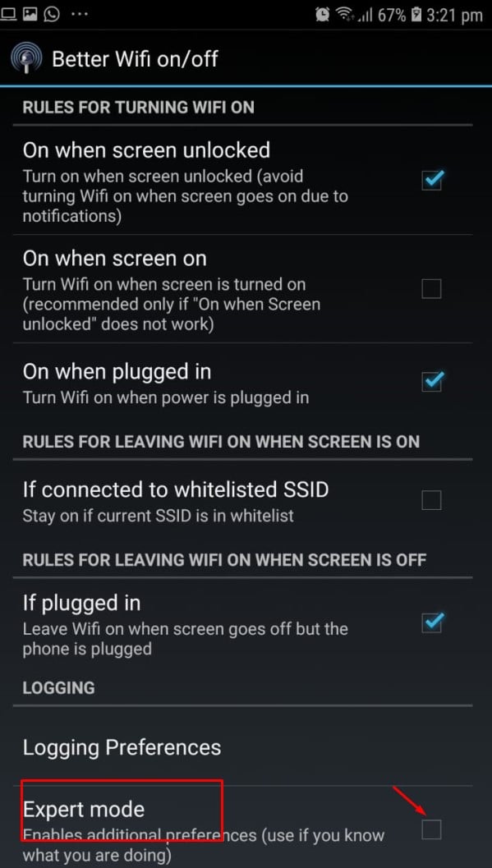The image size is (492, 868).
Task: Tap the battery indicator icon
Action: point(416,15)
